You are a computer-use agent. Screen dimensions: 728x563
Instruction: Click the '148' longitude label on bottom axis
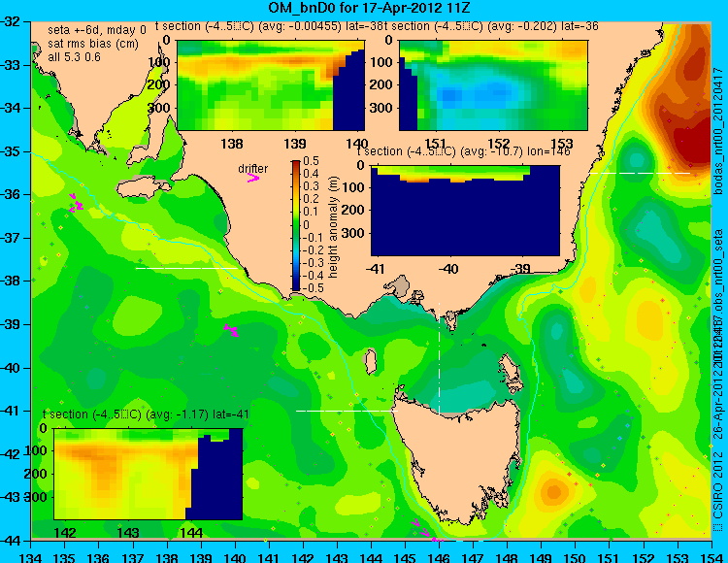[507, 557]
